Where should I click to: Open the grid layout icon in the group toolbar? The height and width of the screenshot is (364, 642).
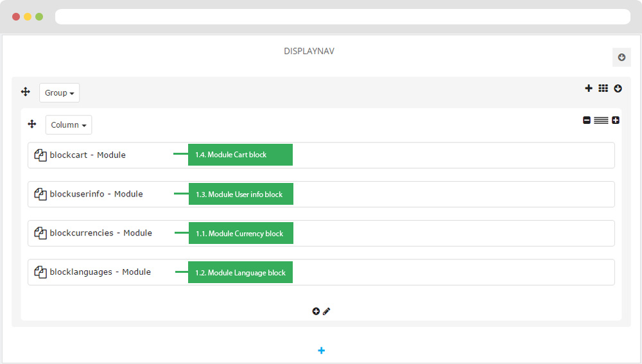603,88
